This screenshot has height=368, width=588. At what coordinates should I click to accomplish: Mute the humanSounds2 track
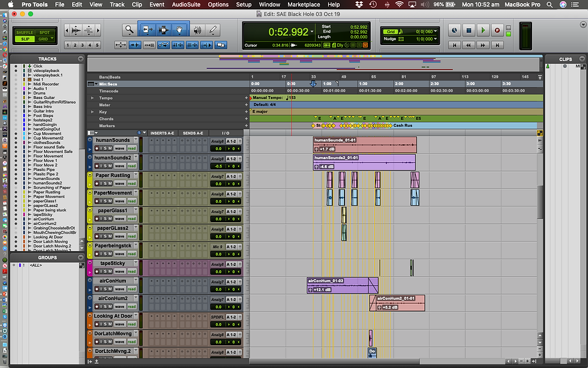click(110, 166)
